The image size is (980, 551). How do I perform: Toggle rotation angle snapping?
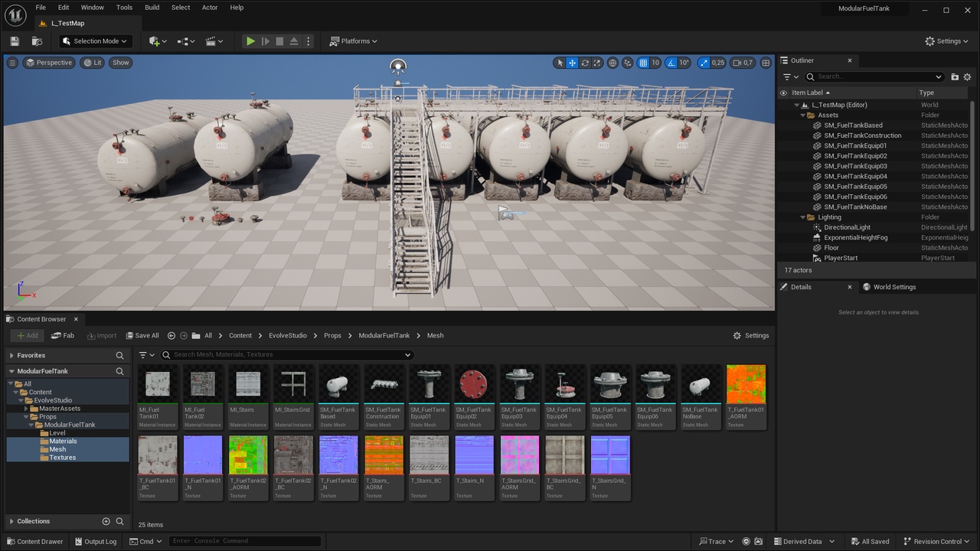671,63
